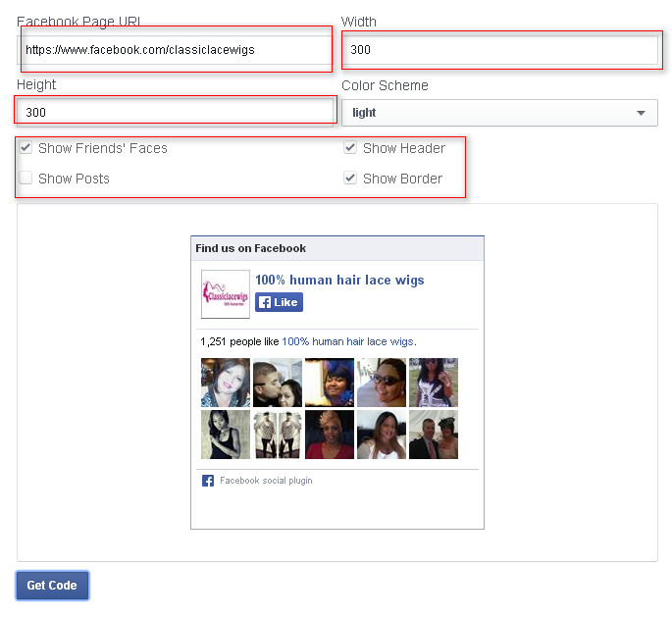Click the Facebook social plugin logo icon
The width and height of the screenshot is (672, 617).
(x=208, y=481)
